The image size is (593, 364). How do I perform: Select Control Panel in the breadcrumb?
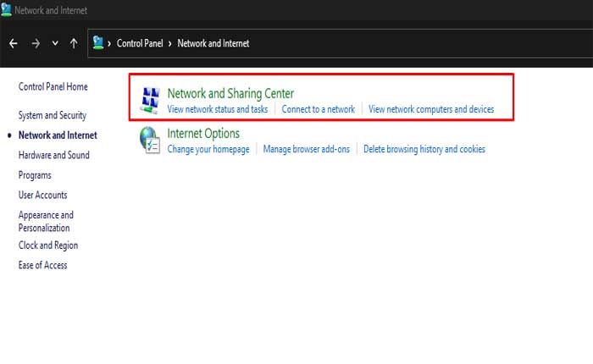pos(141,43)
